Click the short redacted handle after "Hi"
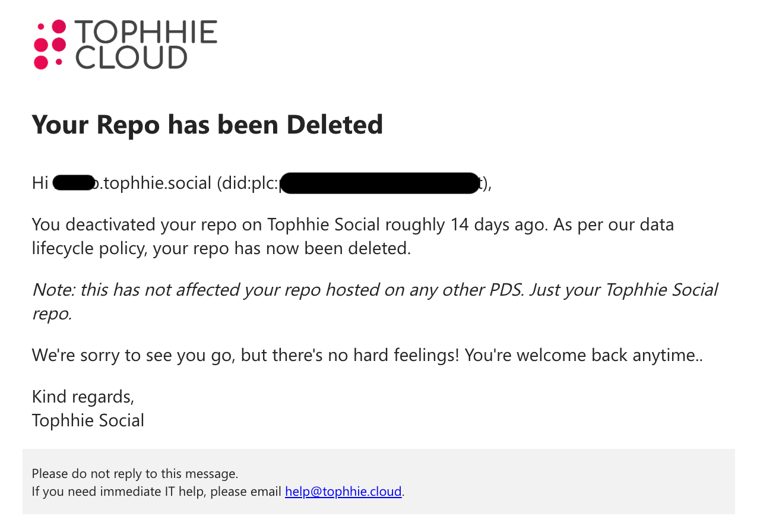 point(74,183)
